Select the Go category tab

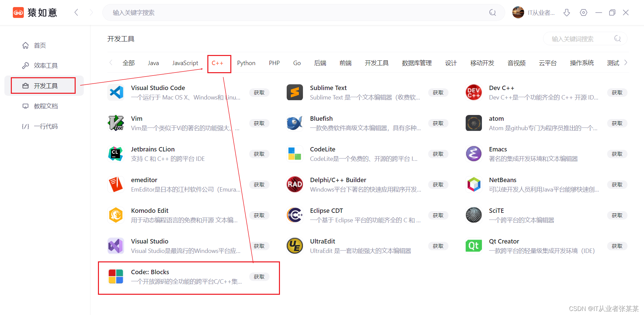pos(297,63)
